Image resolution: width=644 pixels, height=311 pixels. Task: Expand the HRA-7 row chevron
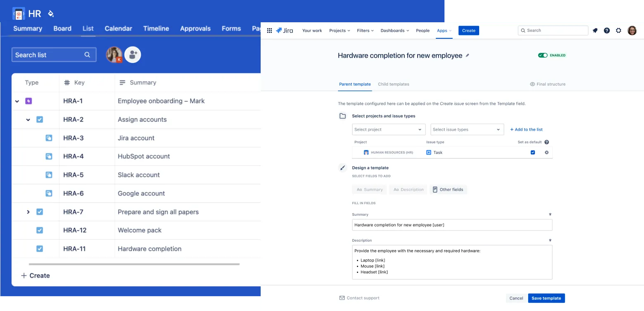[x=28, y=212]
